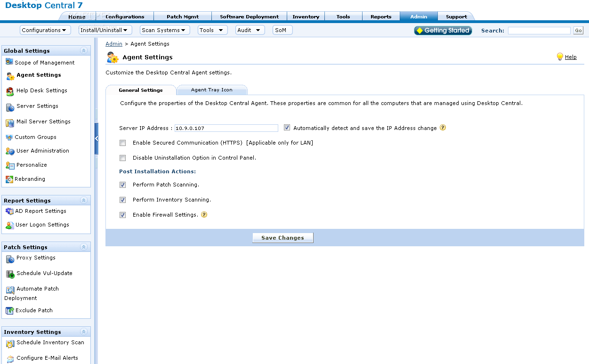The width and height of the screenshot is (589, 364).
Task: Click the Agent Settings page header icon
Action: pyautogui.click(x=113, y=57)
